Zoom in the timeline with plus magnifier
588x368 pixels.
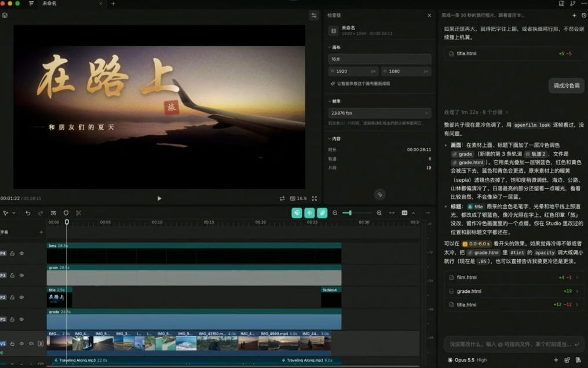[379, 212]
